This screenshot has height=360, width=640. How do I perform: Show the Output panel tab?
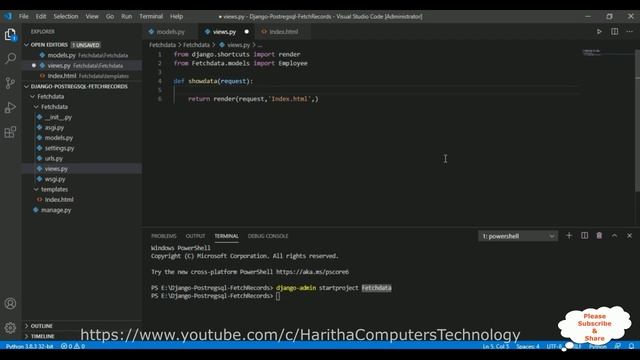point(195,236)
